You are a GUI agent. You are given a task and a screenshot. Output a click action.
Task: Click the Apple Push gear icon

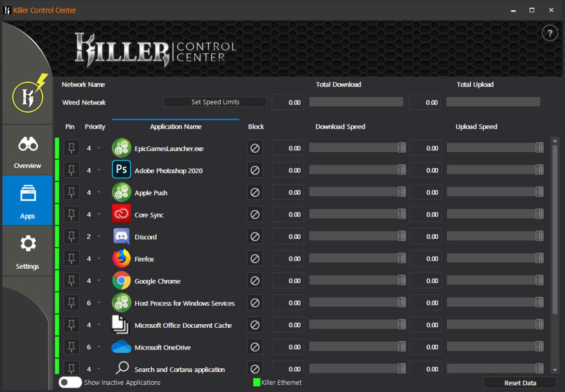[121, 192]
